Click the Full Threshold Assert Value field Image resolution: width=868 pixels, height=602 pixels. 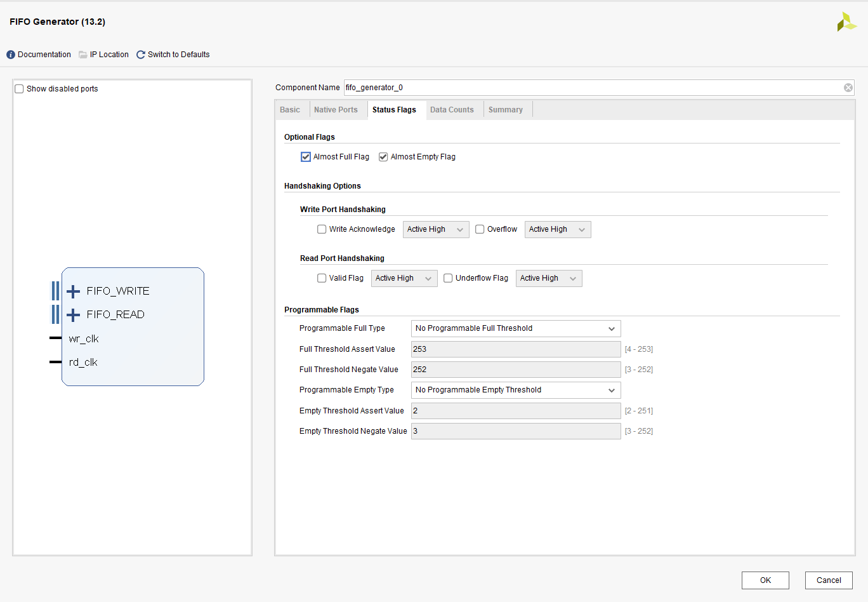coord(516,349)
